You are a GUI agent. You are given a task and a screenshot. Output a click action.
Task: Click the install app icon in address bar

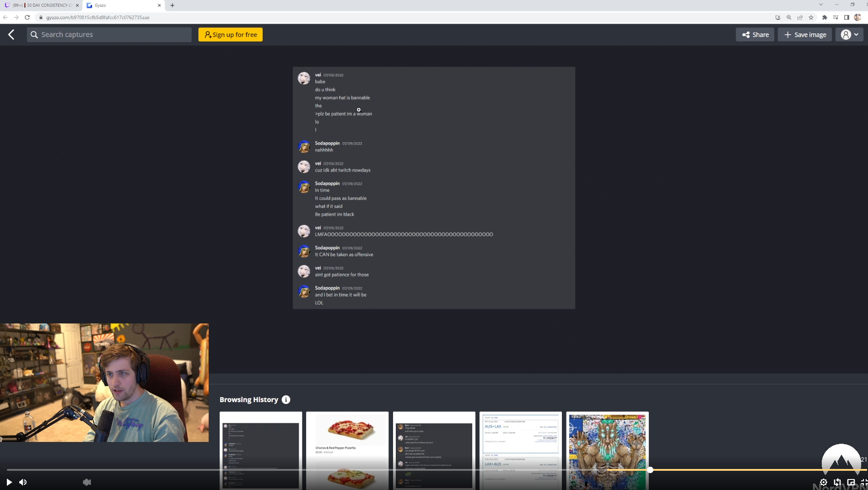click(778, 17)
